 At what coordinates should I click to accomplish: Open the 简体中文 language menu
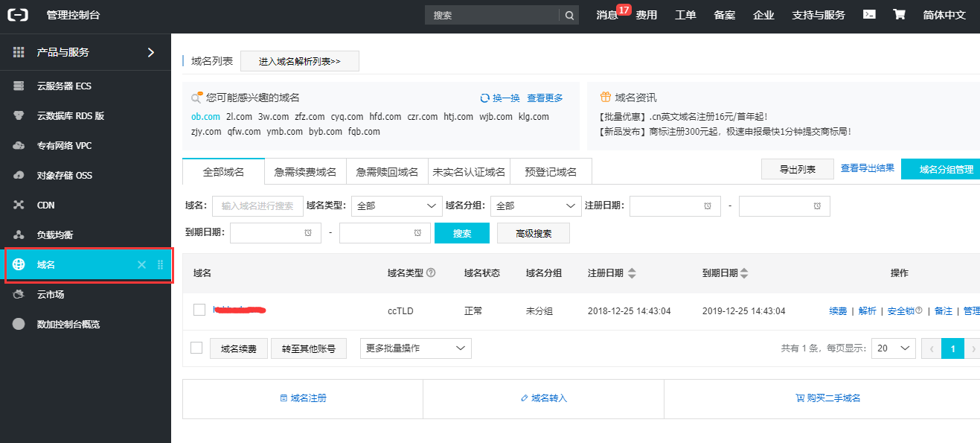(944, 15)
